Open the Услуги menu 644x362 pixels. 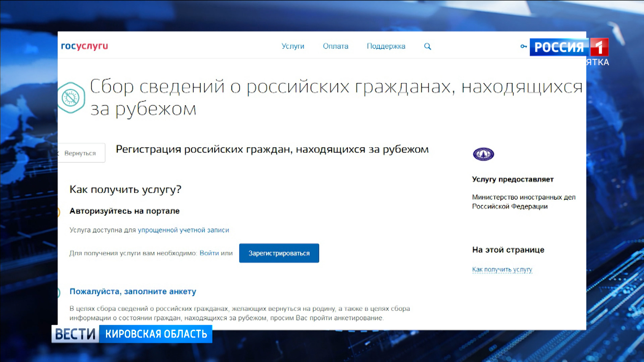(x=293, y=46)
